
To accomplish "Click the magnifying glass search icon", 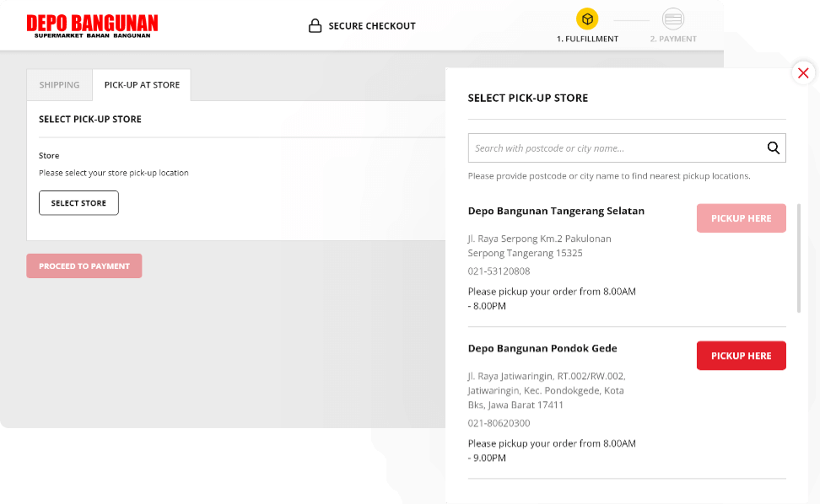I will click(774, 148).
